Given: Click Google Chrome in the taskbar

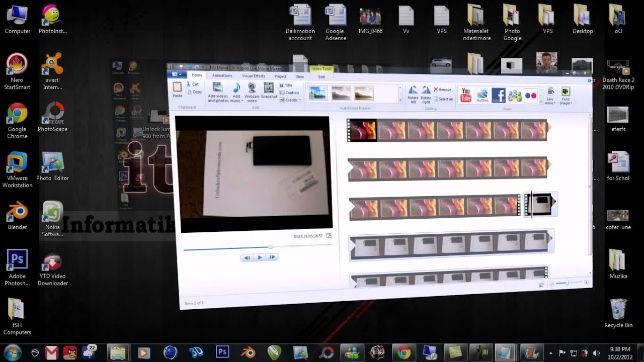Looking at the screenshot, I should click(x=404, y=352).
